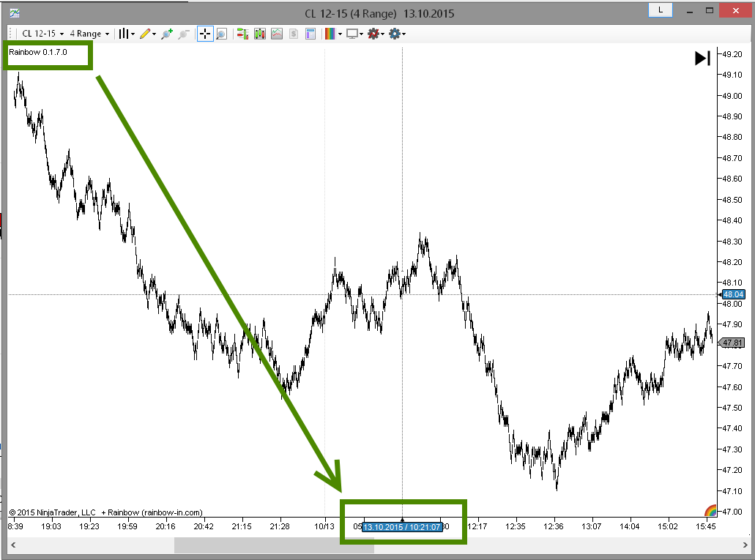Viewport: 755px width, 560px height.
Task: Toggle the crosshair cursor button
Action: (204, 34)
